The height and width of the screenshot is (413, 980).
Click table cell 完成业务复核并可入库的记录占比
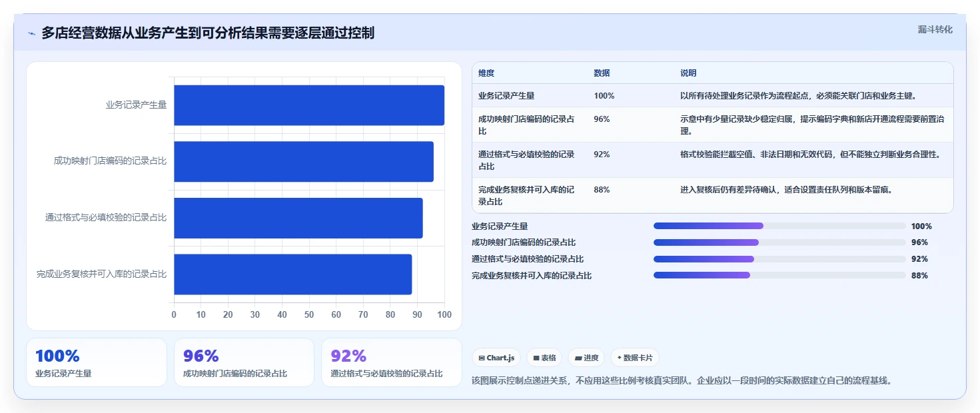click(x=526, y=195)
